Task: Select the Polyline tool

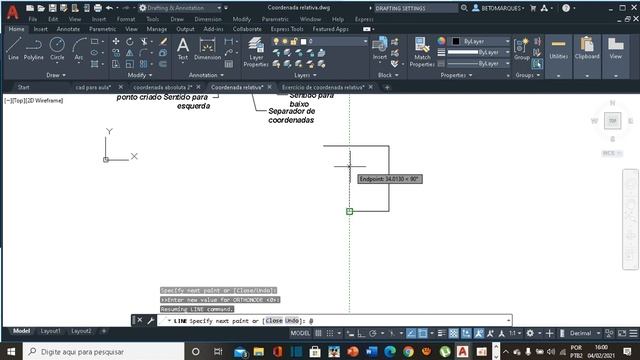Action: click(33, 49)
